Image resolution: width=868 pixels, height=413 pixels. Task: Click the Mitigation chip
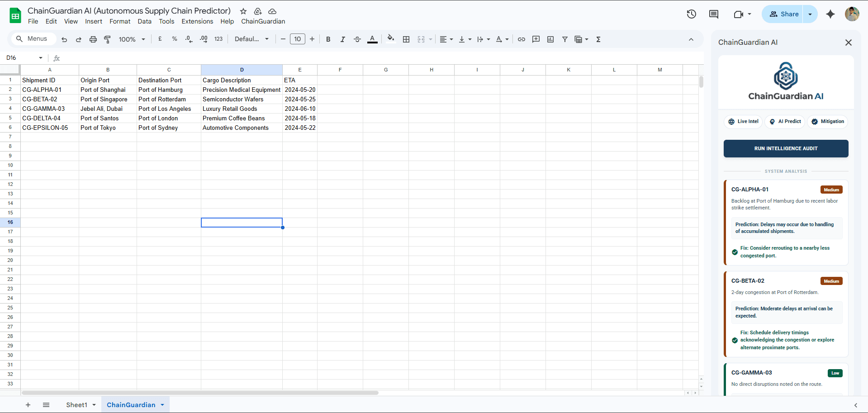point(828,122)
